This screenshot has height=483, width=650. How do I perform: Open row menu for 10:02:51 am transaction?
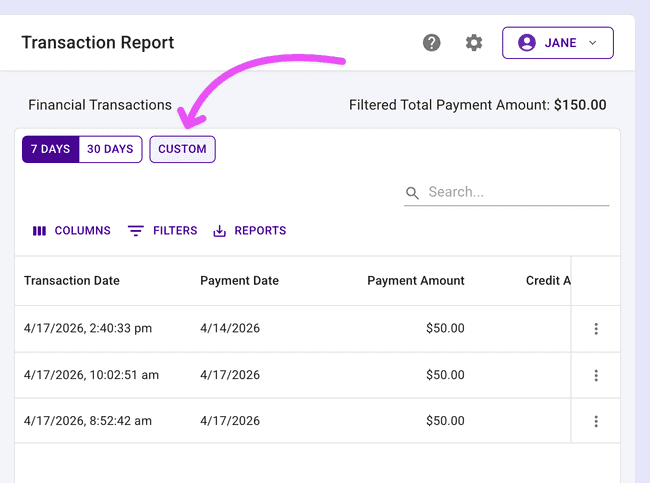[596, 375]
